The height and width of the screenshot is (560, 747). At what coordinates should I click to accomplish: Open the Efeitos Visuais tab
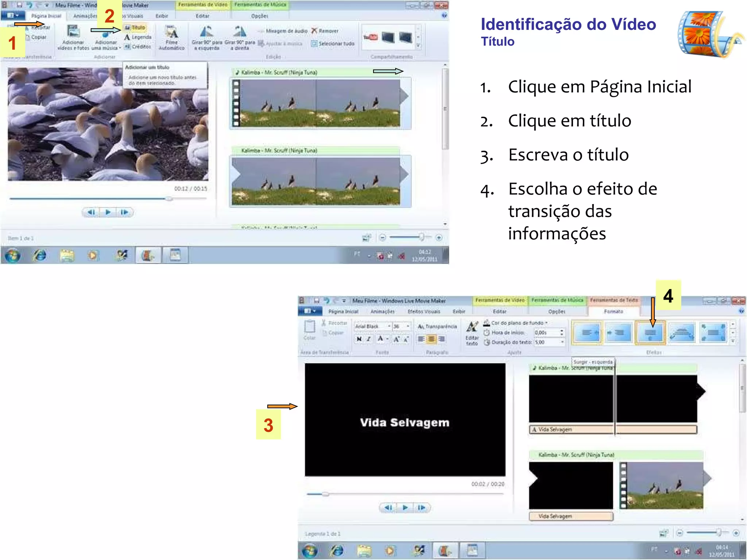point(424,312)
